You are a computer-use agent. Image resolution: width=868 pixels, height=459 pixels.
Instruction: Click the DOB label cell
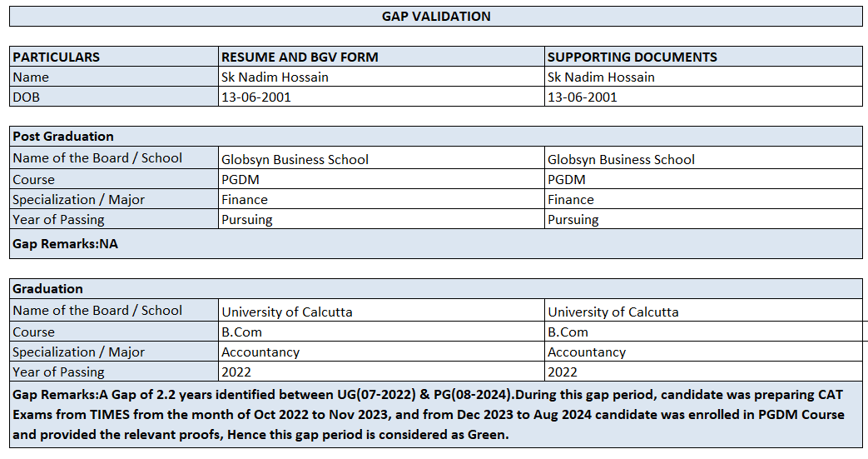(26, 97)
